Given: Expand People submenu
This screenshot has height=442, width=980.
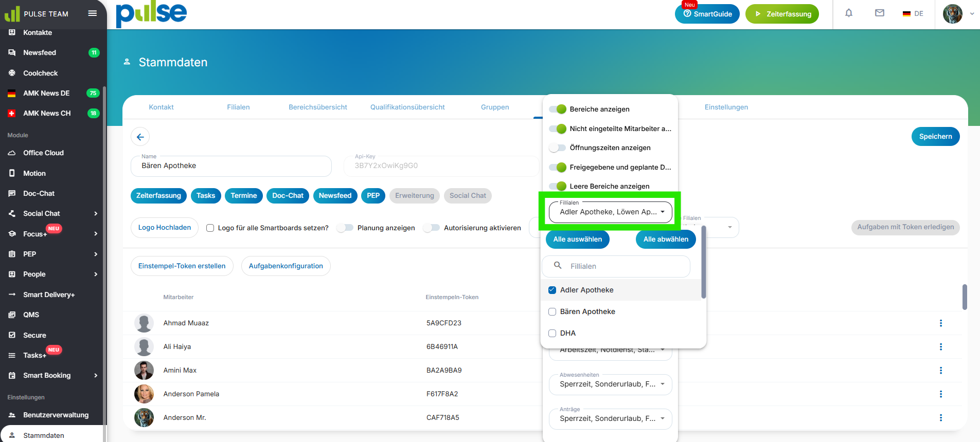Looking at the screenshot, I should [x=96, y=274].
